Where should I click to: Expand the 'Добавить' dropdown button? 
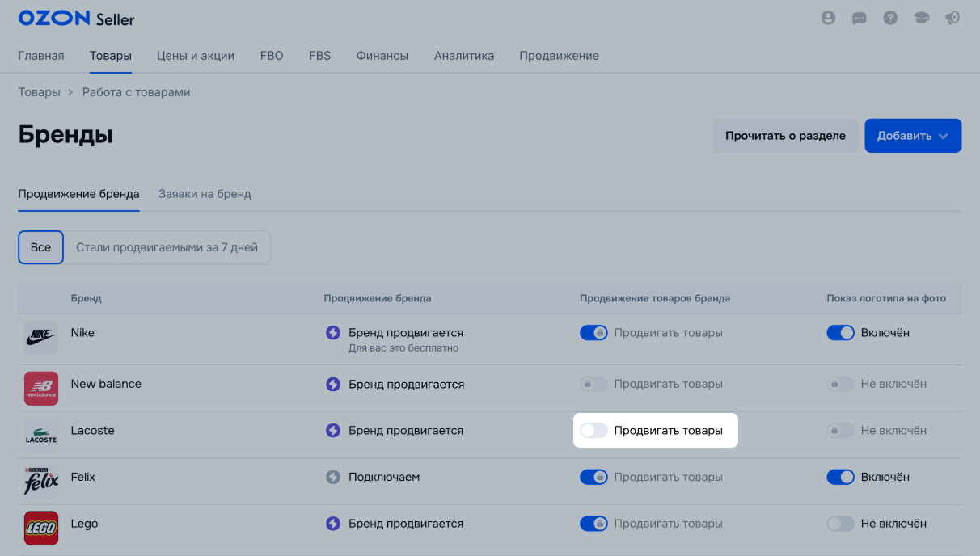tap(913, 136)
